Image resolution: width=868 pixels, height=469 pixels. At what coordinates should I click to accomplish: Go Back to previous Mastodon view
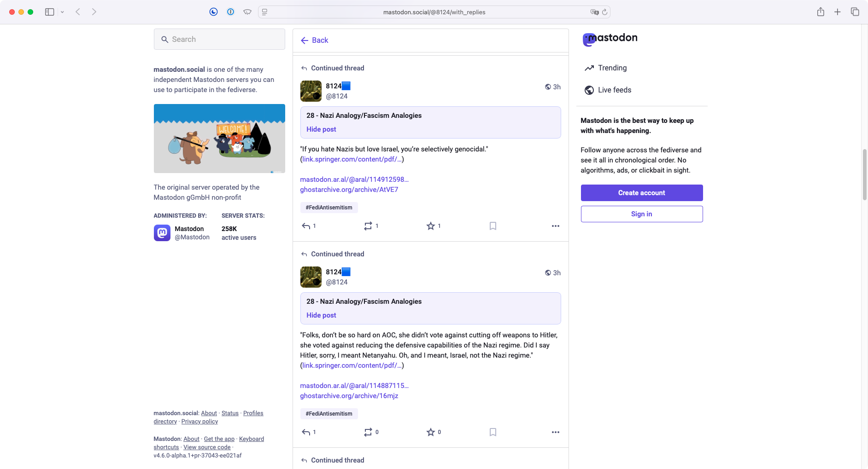click(315, 41)
